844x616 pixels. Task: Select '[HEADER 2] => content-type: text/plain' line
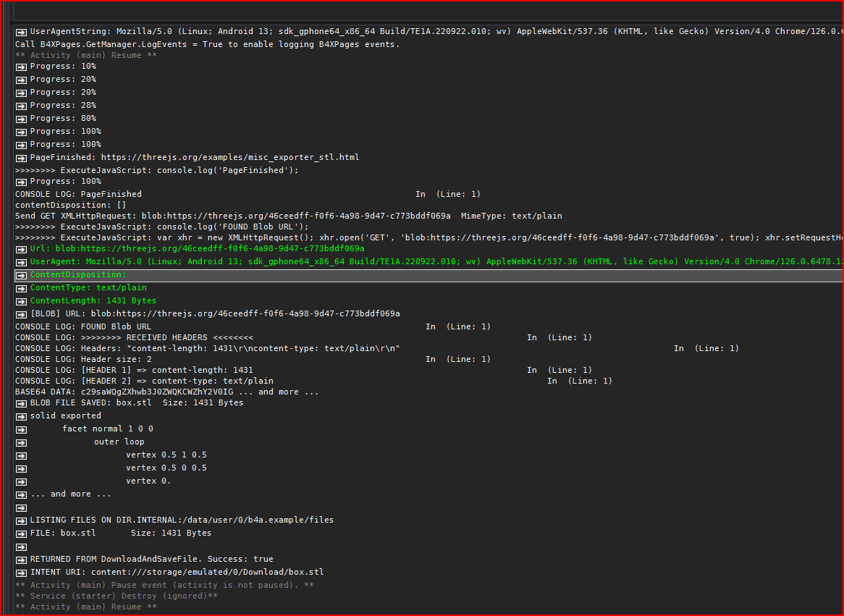tap(314, 381)
